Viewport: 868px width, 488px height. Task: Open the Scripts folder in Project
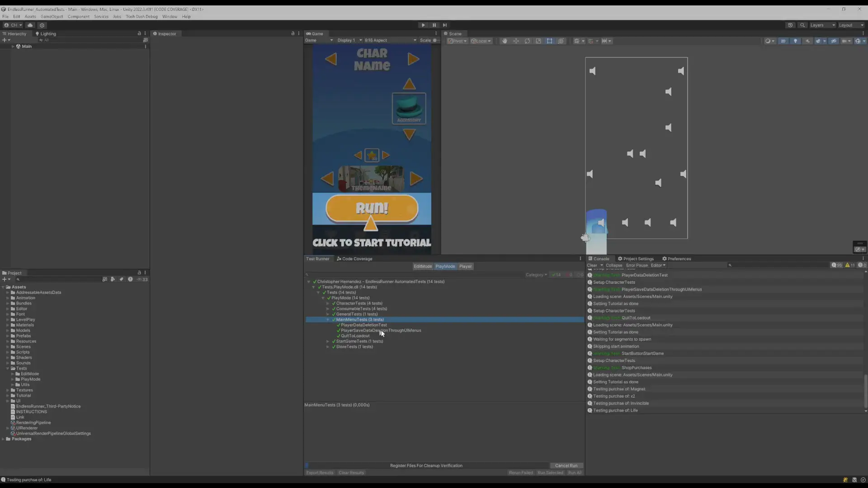[23, 352]
